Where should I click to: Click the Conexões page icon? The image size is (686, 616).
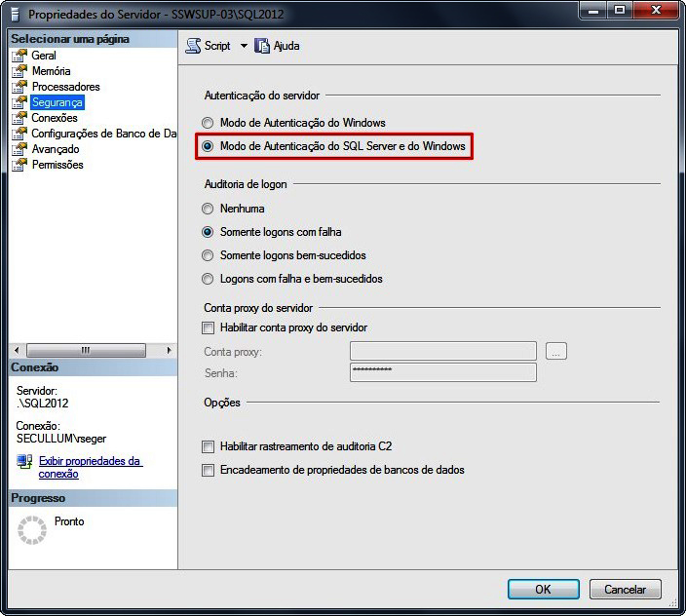[x=19, y=118]
